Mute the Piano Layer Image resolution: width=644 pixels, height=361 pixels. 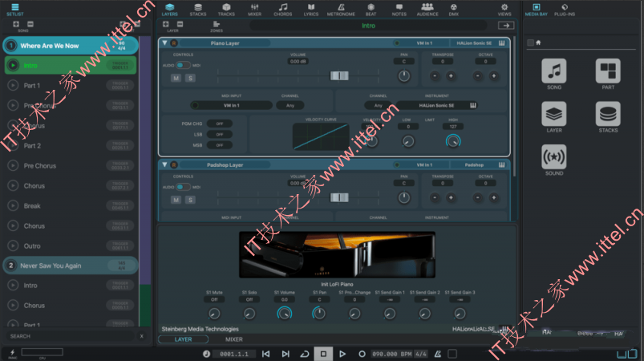(x=176, y=78)
